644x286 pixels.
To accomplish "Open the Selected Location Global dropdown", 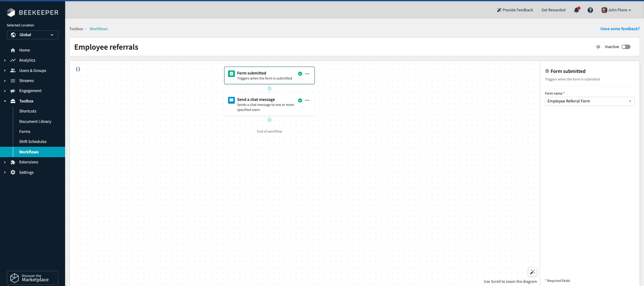I will click(x=32, y=35).
